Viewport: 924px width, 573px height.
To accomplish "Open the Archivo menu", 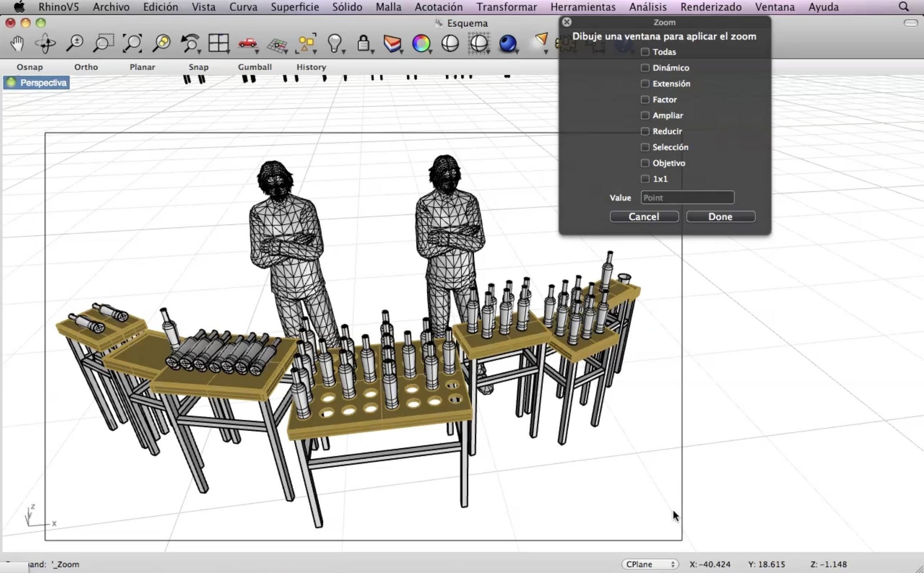I will point(111,7).
